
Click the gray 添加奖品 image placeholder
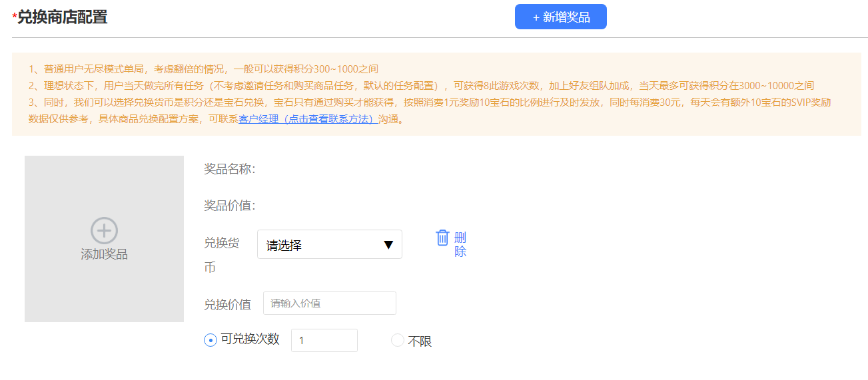click(104, 239)
